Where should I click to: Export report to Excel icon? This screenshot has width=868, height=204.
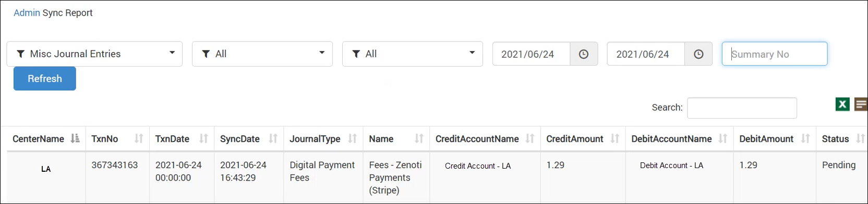(842, 105)
